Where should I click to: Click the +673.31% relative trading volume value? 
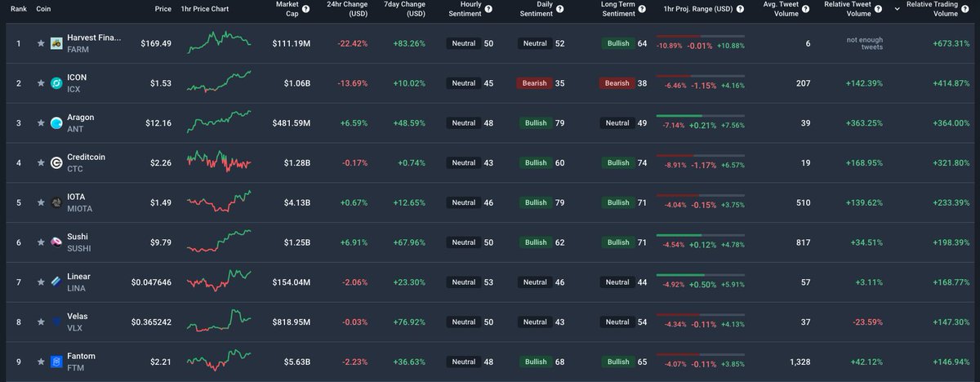(x=951, y=43)
